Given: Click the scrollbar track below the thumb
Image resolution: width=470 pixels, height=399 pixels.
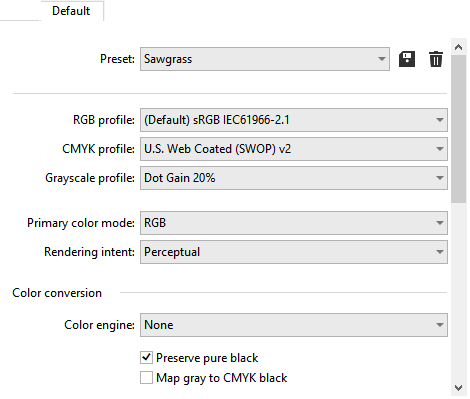Looking at the screenshot, I should 458,291.
